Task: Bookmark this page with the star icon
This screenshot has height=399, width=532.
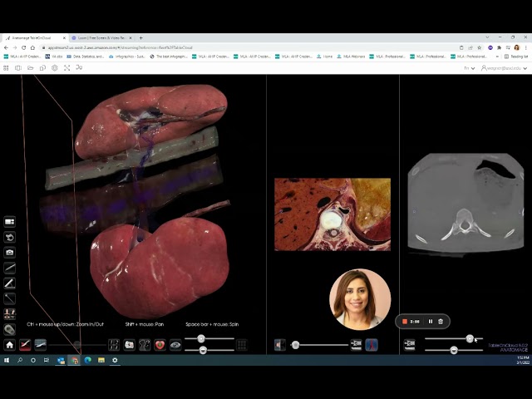Action: 480,48
